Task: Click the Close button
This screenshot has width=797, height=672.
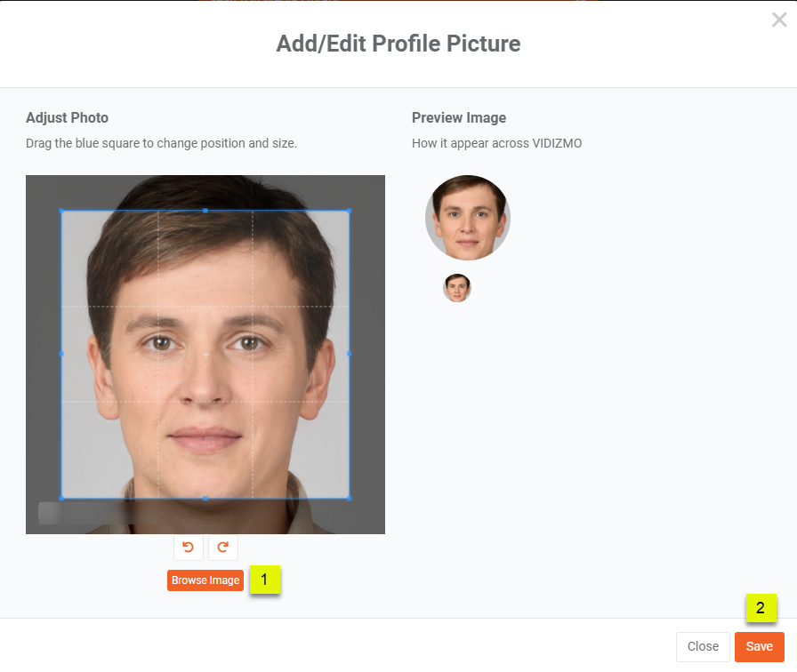Action: [703, 646]
